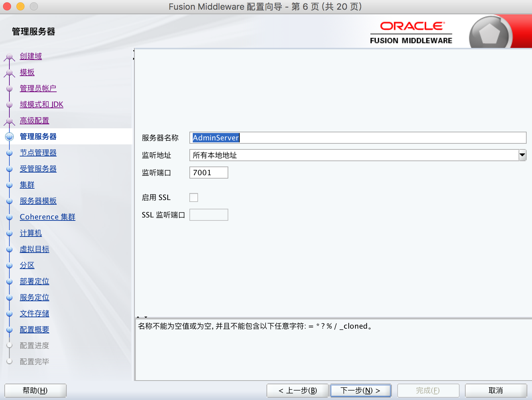Click the step bullet icon beside 高级配置
Viewport: 532px width, 400px height.
(9, 121)
